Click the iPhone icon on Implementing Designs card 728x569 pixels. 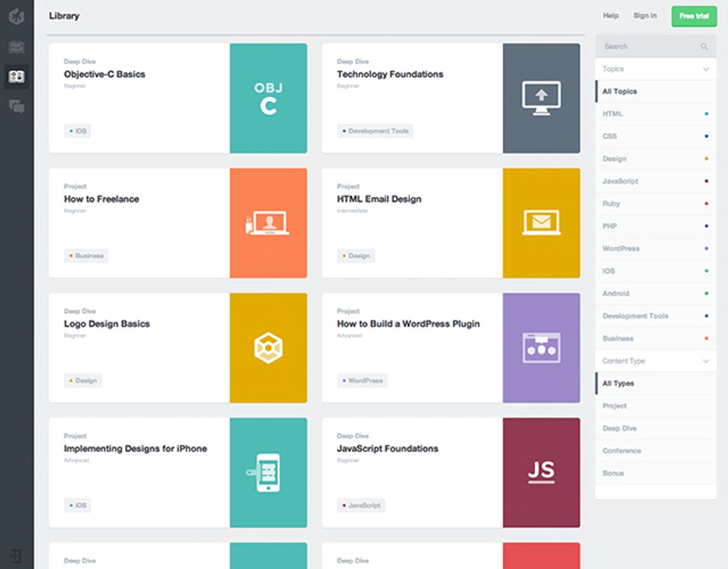269,473
